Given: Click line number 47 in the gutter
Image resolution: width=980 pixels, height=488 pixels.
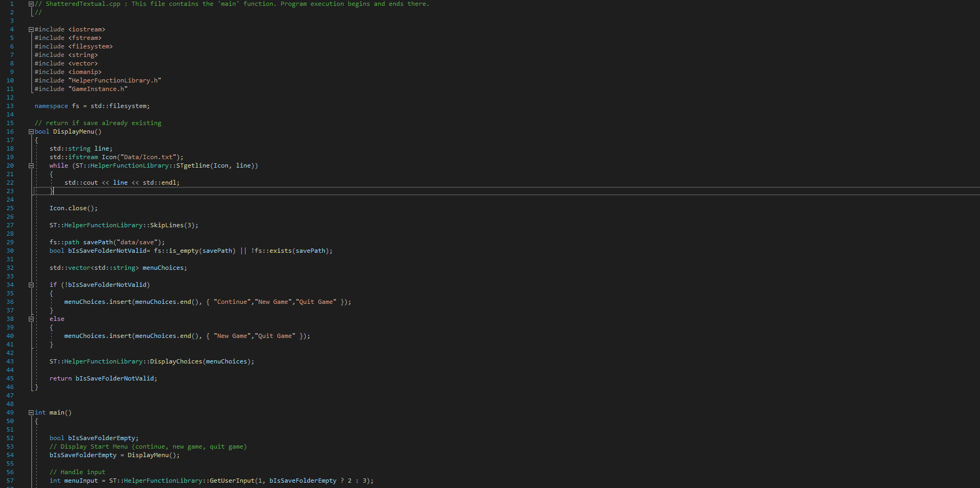Looking at the screenshot, I should click(10, 395).
